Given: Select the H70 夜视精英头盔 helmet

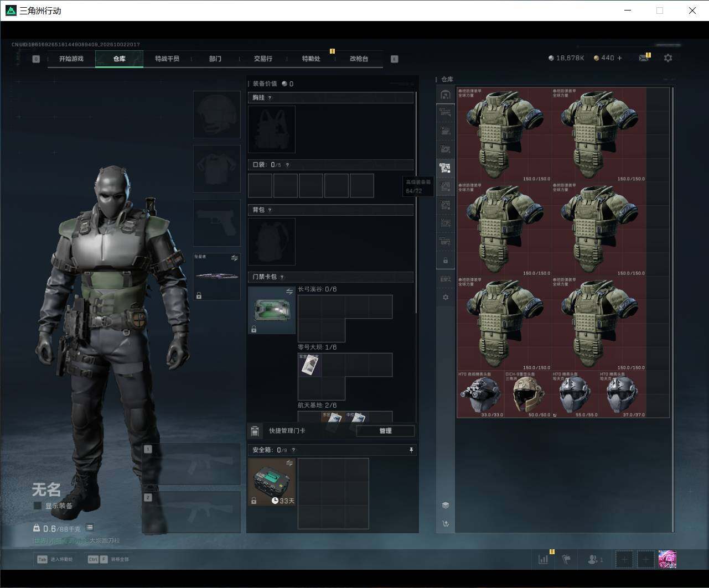Looking at the screenshot, I should [480, 394].
